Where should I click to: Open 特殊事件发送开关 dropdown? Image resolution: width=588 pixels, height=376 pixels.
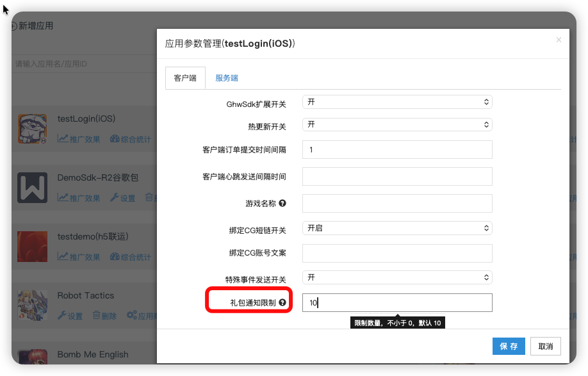[x=397, y=277]
